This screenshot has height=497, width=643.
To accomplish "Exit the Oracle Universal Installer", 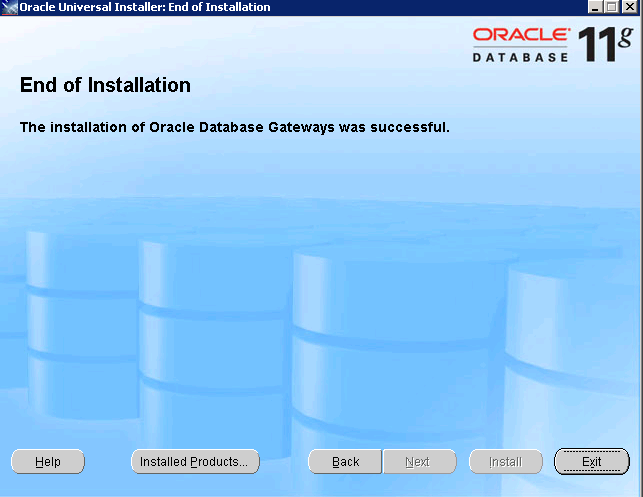I will 591,462.
